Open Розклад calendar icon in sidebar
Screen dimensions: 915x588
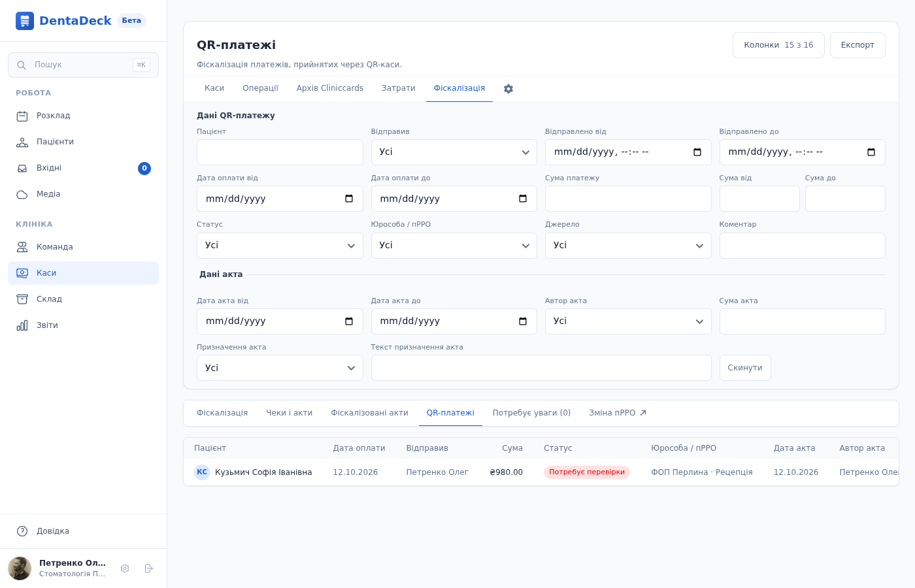click(x=22, y=116)
